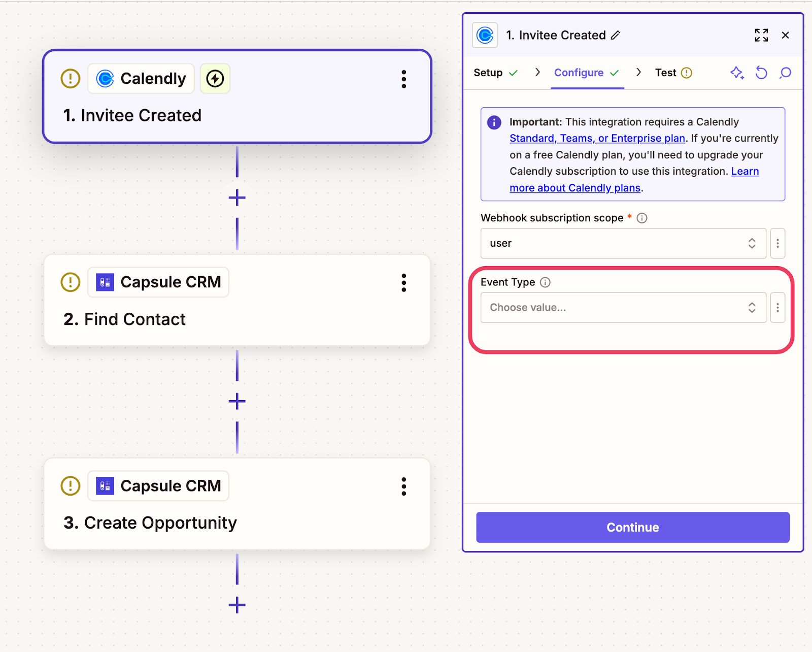Click Capsule CRM logo in Find Contact step

point(105,282)
